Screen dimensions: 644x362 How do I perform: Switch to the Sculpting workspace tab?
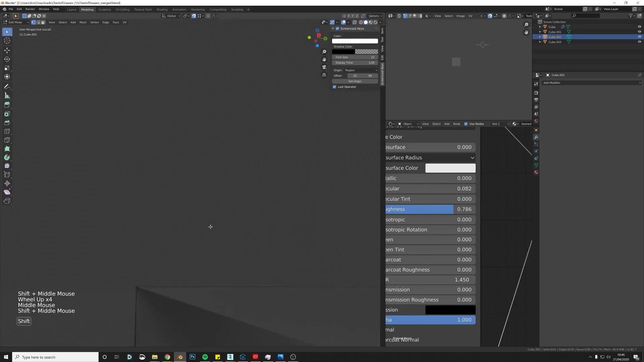(x=104, y=9)
